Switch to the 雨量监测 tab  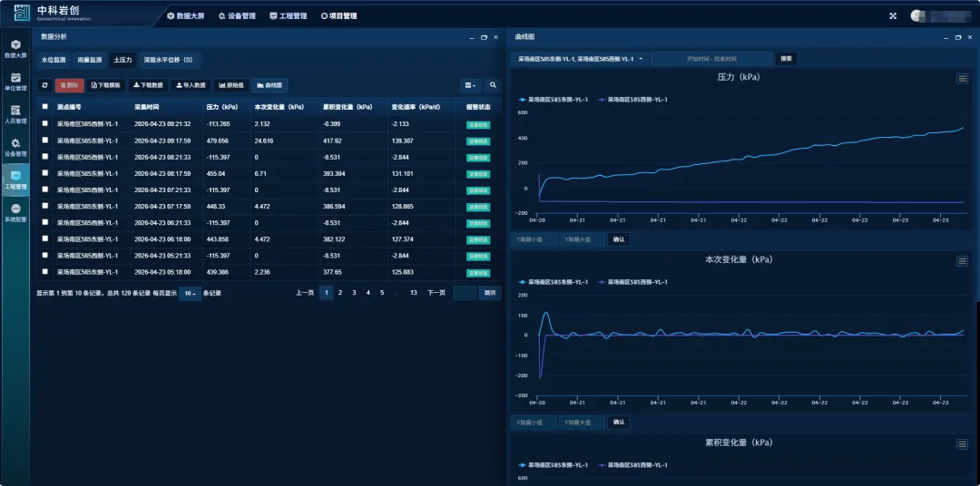(x=90, y=60)
